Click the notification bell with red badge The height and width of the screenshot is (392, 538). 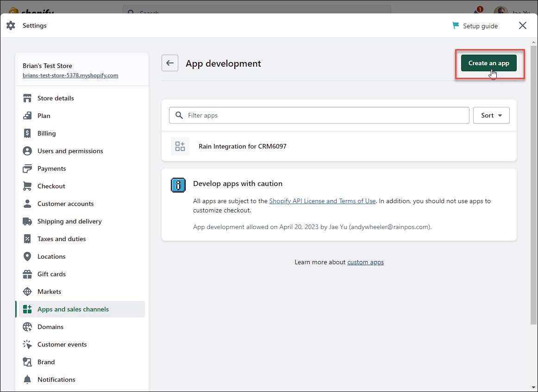click(x=477, y=11)
